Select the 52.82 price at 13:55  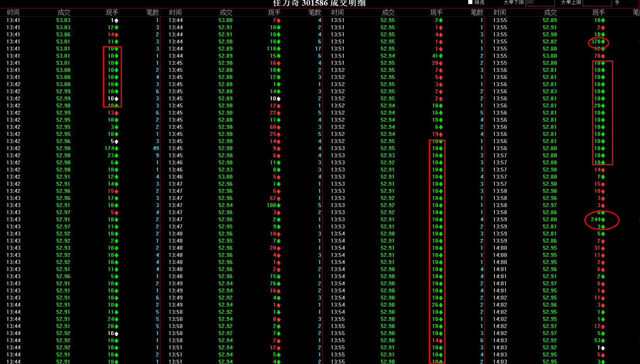[550, 42]
